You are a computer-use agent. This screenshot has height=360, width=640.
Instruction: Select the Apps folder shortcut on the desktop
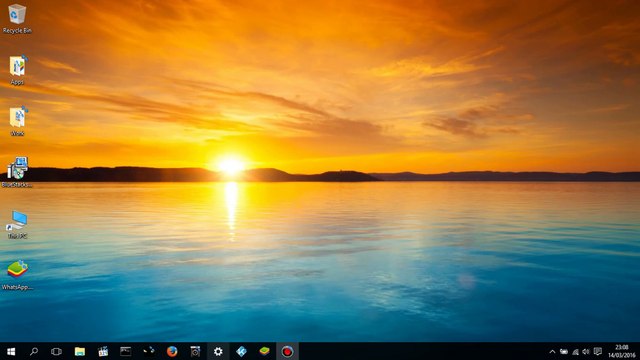coord(17,70)
